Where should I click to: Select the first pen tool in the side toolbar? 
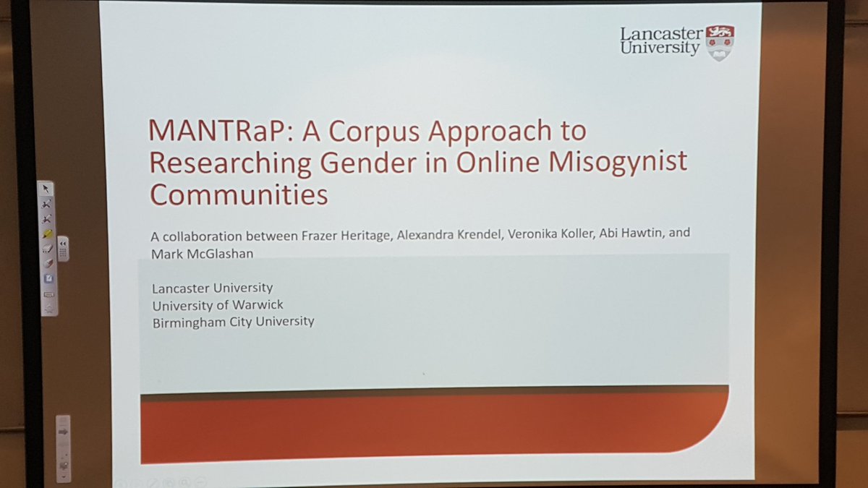[x=46, y=204]
